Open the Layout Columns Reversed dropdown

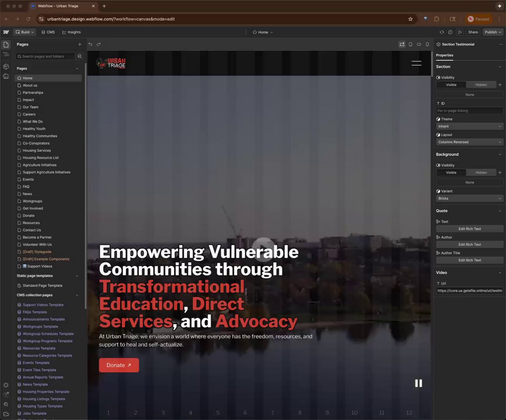pos(469,142)
